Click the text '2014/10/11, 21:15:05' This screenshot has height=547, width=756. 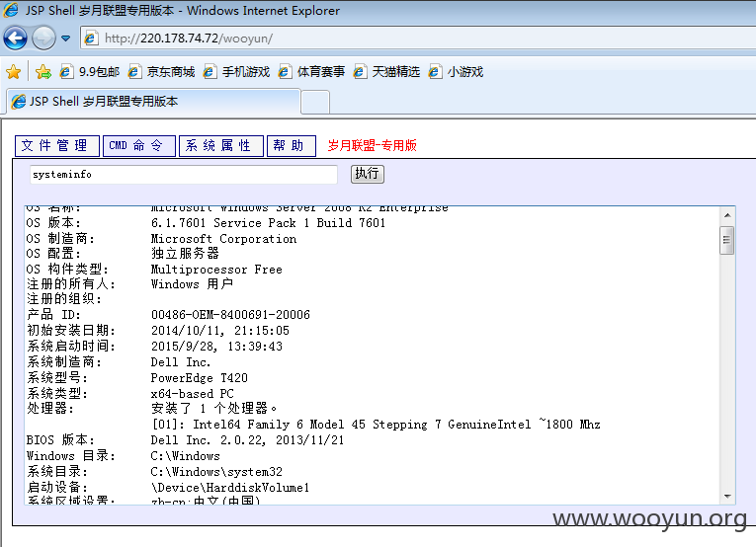coord(220,331)
